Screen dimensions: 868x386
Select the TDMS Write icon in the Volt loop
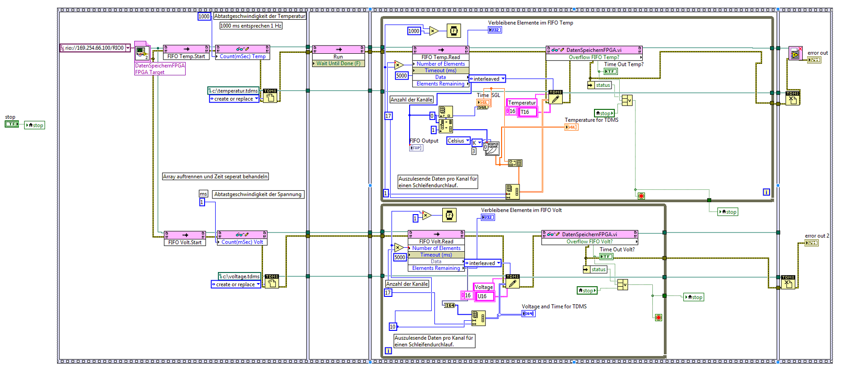click(x=513, y=281)
